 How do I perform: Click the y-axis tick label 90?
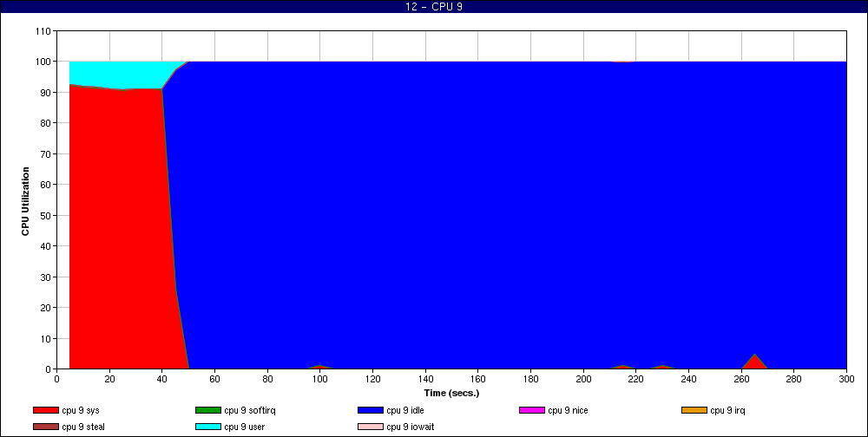tap(45, 93)
